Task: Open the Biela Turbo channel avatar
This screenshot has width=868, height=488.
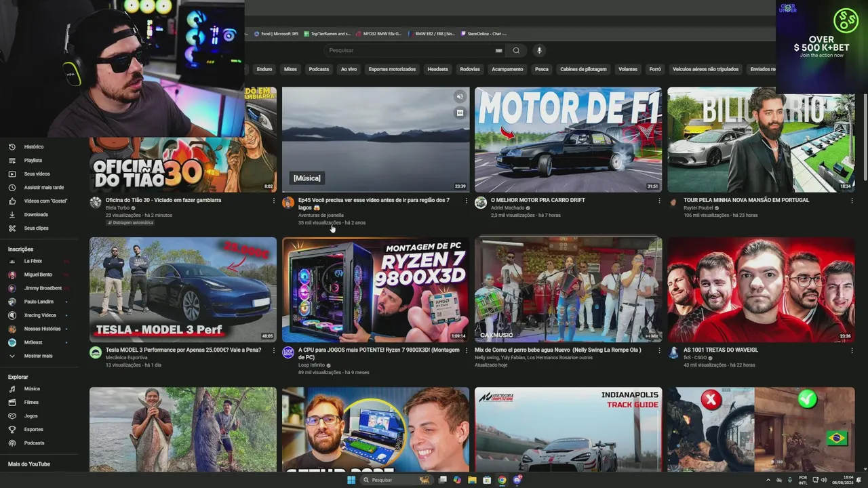Action: pos(96,203)
